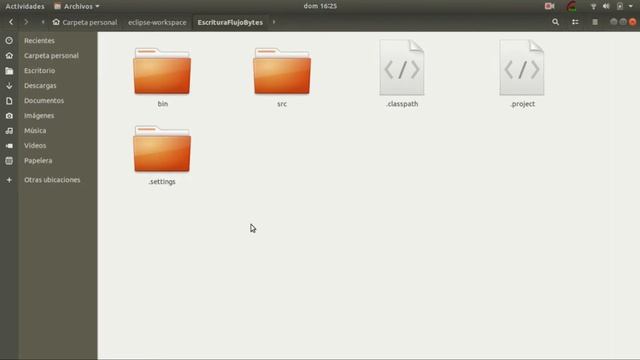Open the clock calendar dom 16:25
640x360 pixels.
click(320, 6)
